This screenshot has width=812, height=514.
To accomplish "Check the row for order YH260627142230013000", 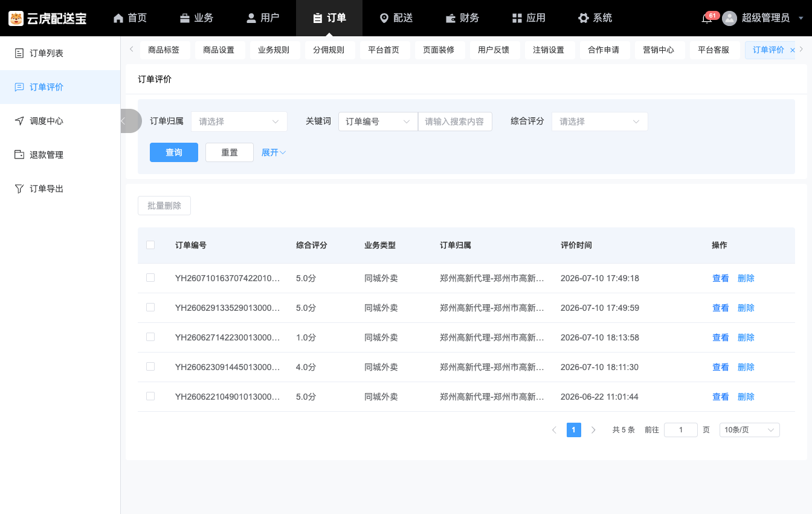I will (150, 337).
